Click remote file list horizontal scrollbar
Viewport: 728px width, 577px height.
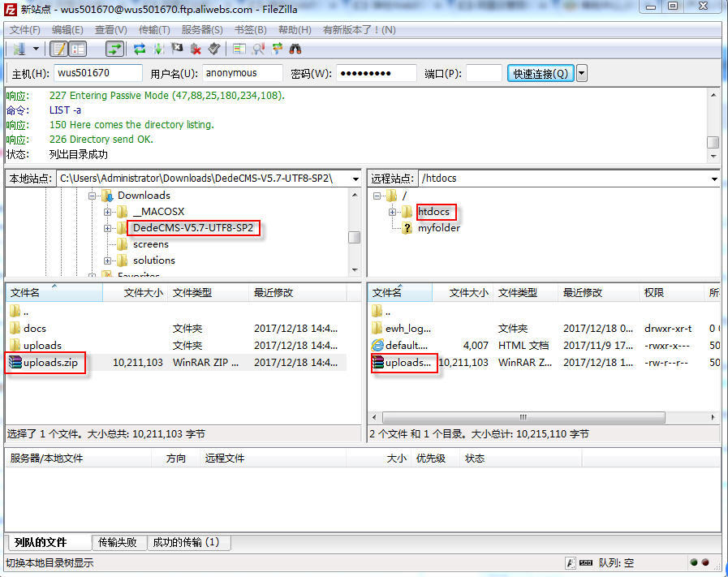pyautogui.click(x=523, y=417)
